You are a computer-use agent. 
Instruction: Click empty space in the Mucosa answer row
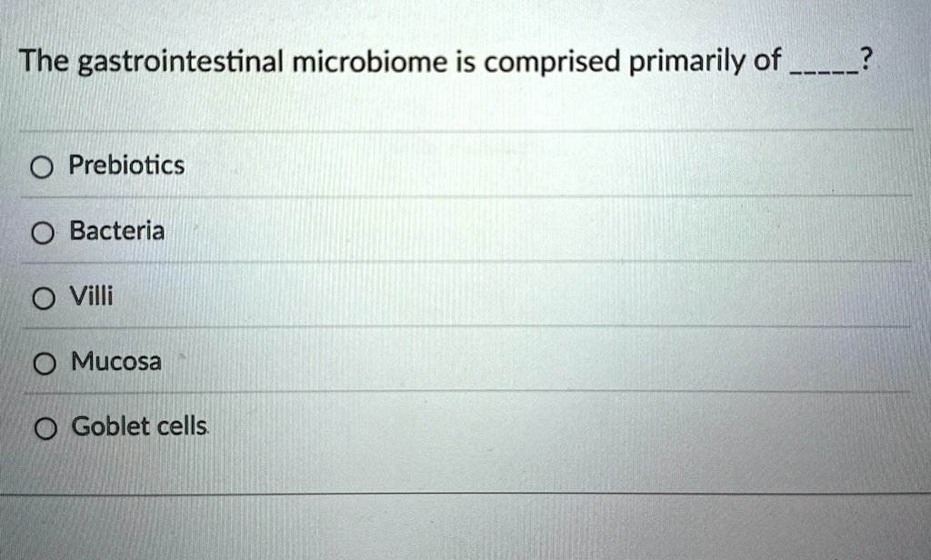pos(535,361)
